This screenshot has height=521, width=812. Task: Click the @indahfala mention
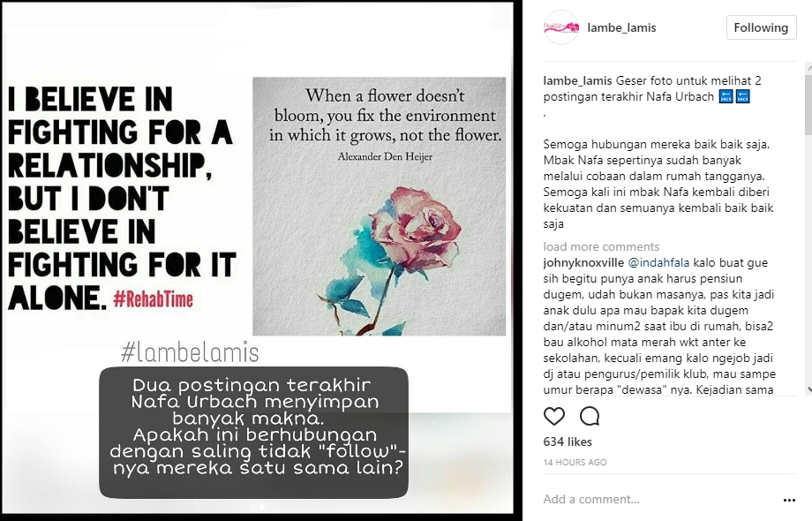click(x=658, y=262)
